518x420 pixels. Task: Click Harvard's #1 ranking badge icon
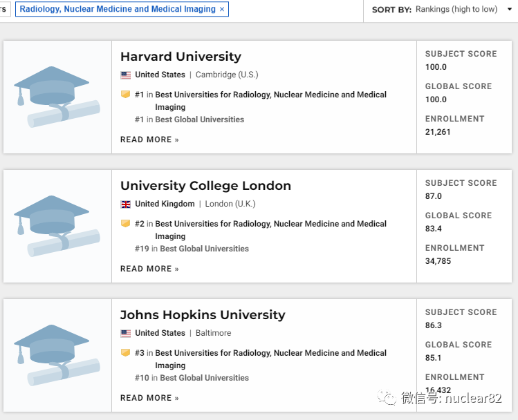[125, 95]
